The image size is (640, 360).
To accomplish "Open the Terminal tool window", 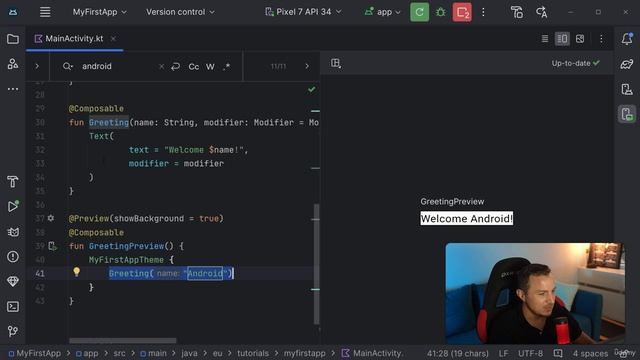I will [13, 307].
